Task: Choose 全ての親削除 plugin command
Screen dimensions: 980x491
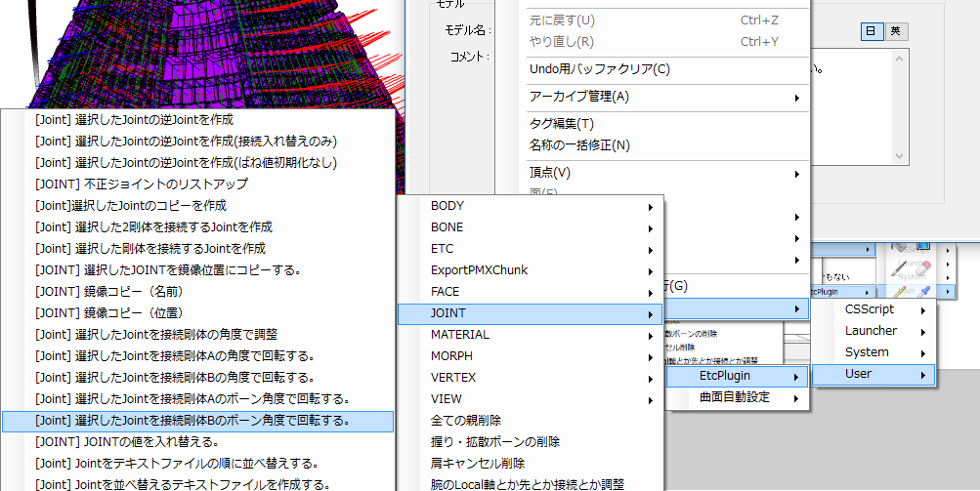Action: pyautogui.click(x=466, y=421)
